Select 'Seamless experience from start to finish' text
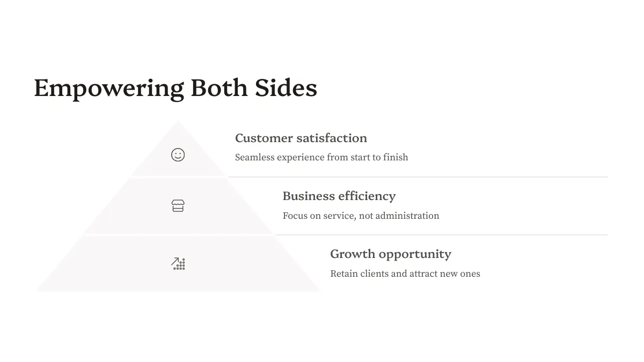Viewport: 644px width, 362px height. coord(321,157)
